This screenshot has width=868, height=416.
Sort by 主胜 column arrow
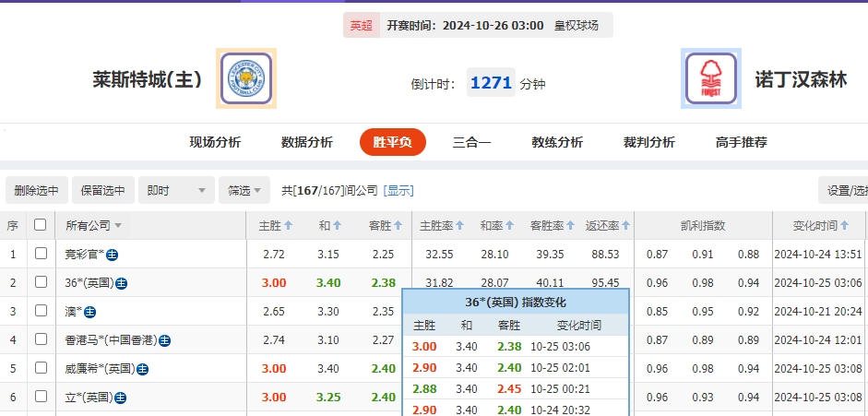(289, 225)
